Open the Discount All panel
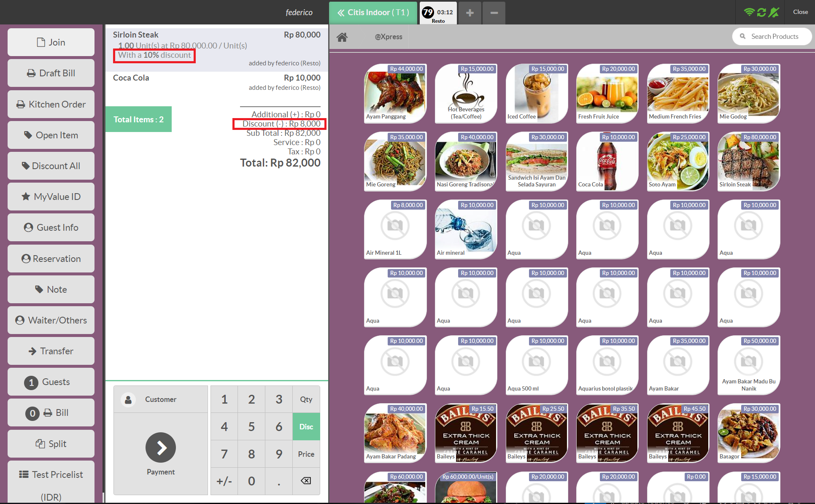The height and width of the screenshot is (504, 815). [x=52, y=165]
